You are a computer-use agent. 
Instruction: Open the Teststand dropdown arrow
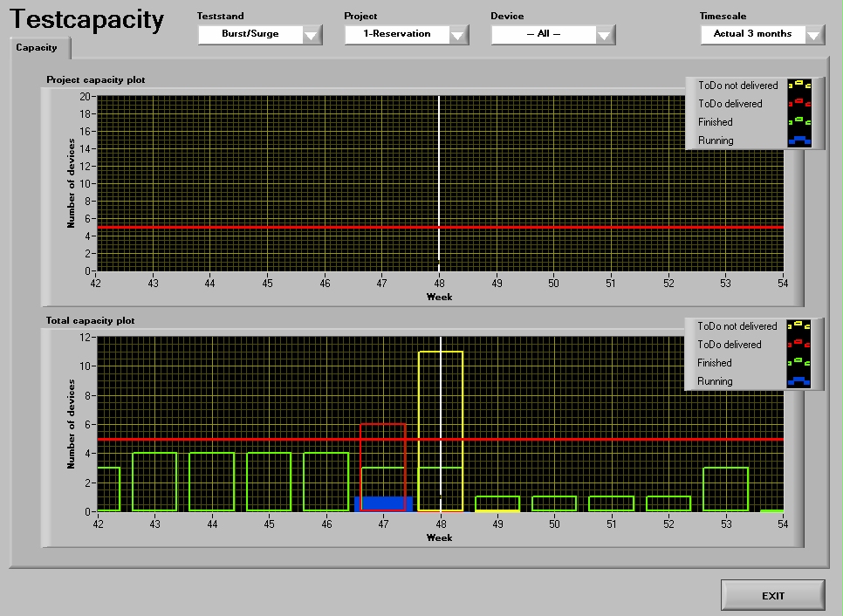click(312, 35)
